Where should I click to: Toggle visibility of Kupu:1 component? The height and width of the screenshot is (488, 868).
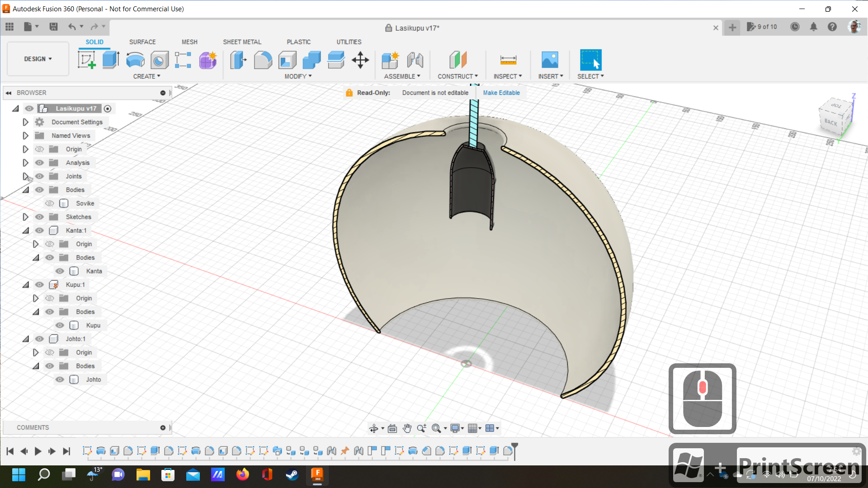39,285
